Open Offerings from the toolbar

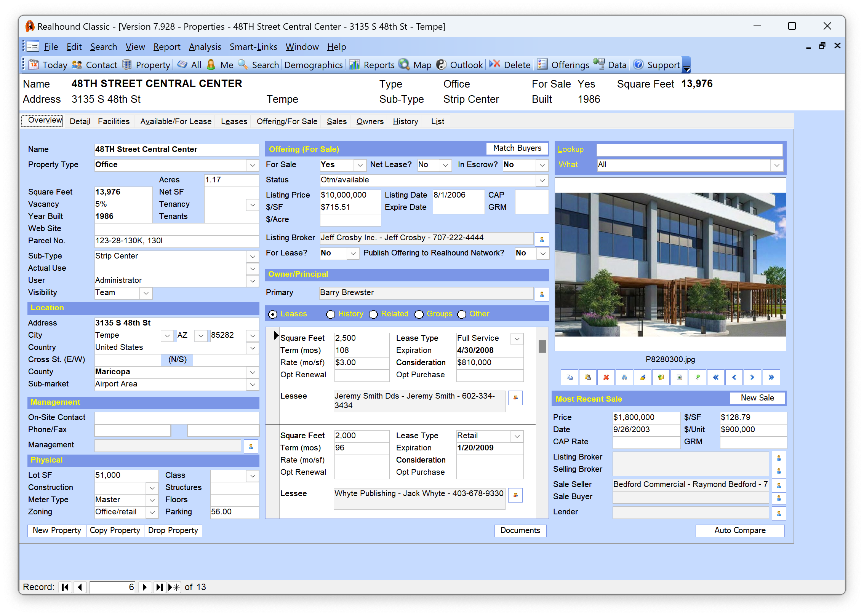563,65
